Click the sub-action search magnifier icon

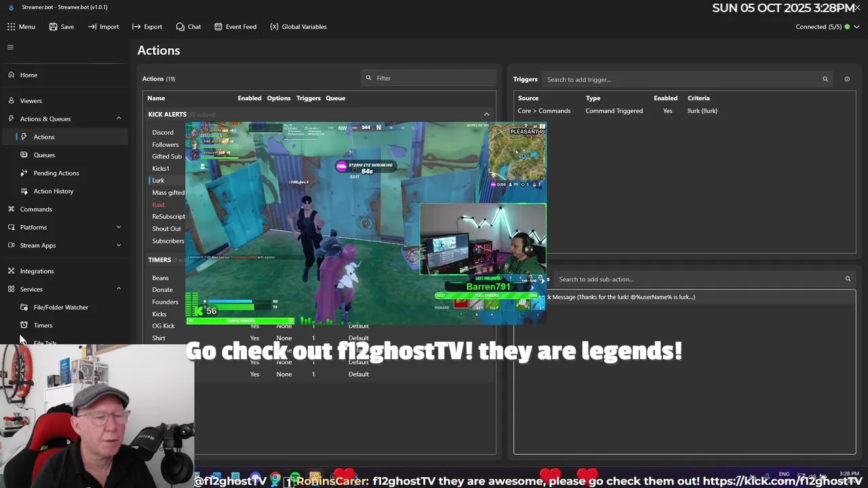tap(848, 279)
